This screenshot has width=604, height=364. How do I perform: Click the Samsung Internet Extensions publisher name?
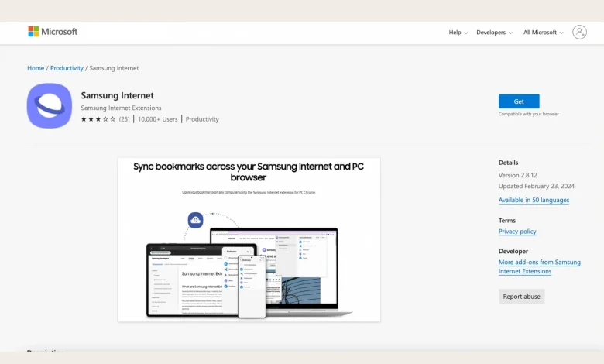(x=121, y=108)
